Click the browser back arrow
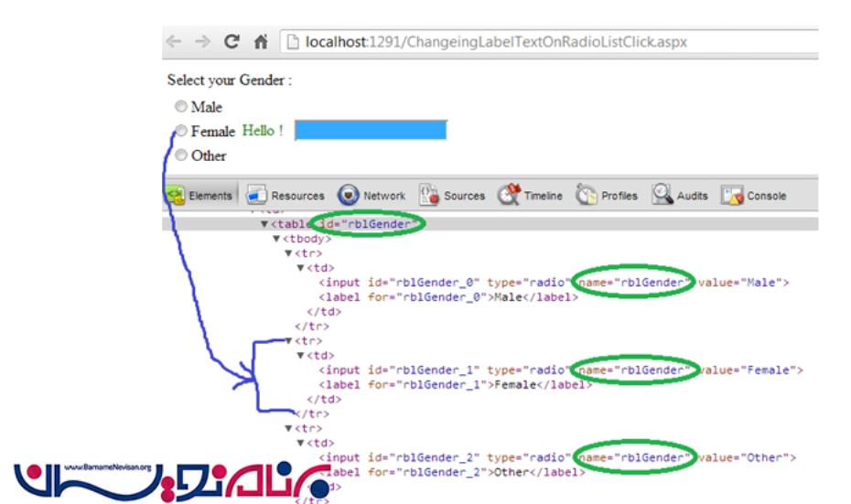 tap(174, 41)
